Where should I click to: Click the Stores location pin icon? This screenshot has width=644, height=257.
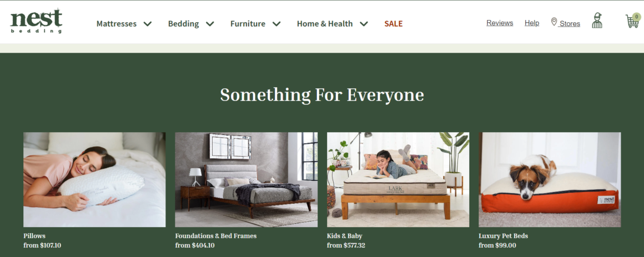click(554, 22)
